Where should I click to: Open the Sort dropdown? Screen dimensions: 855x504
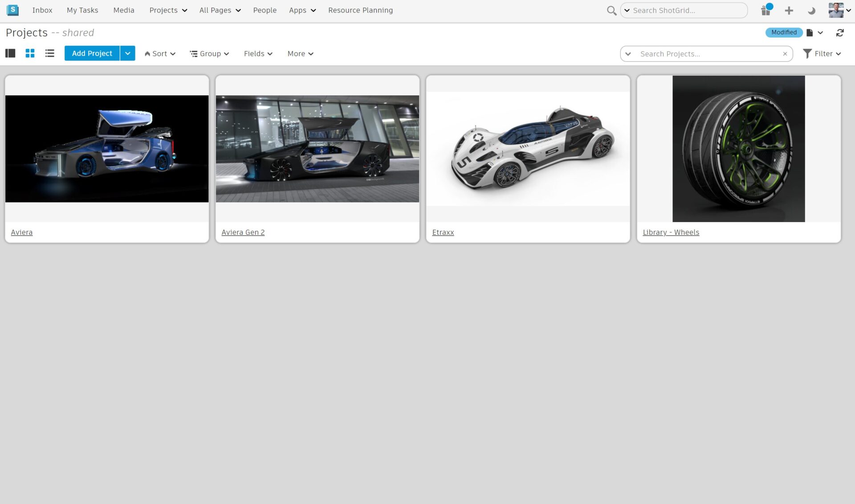[160, 53]
